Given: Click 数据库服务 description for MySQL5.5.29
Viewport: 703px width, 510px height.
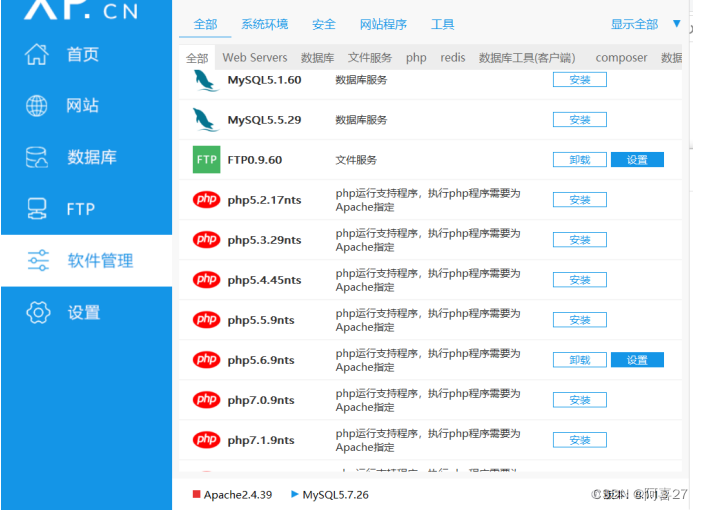Looking at the screenshot, I should [361, 120].
